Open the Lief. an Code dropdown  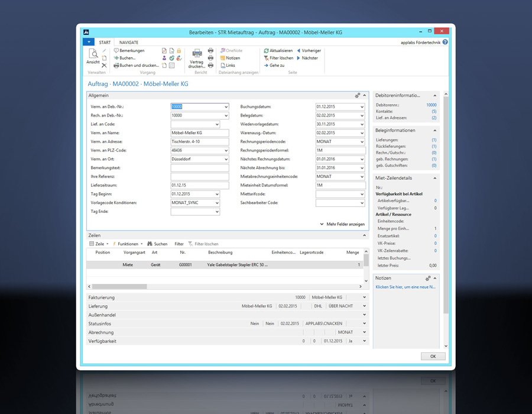click(x=217, y=125)
